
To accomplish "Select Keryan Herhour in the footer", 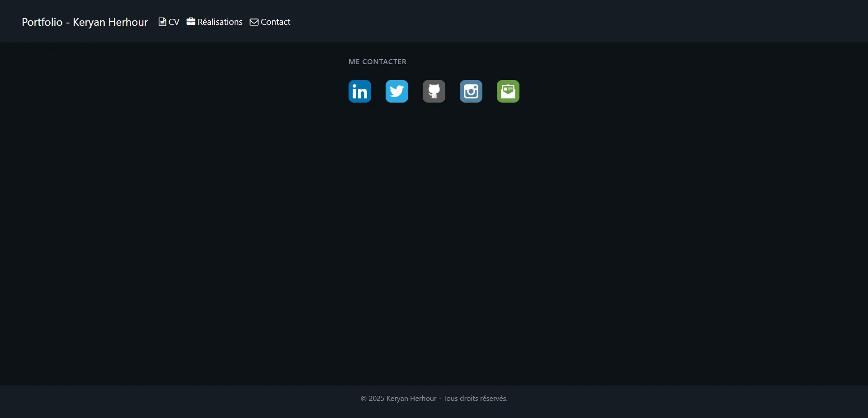I will click(410, 398).
